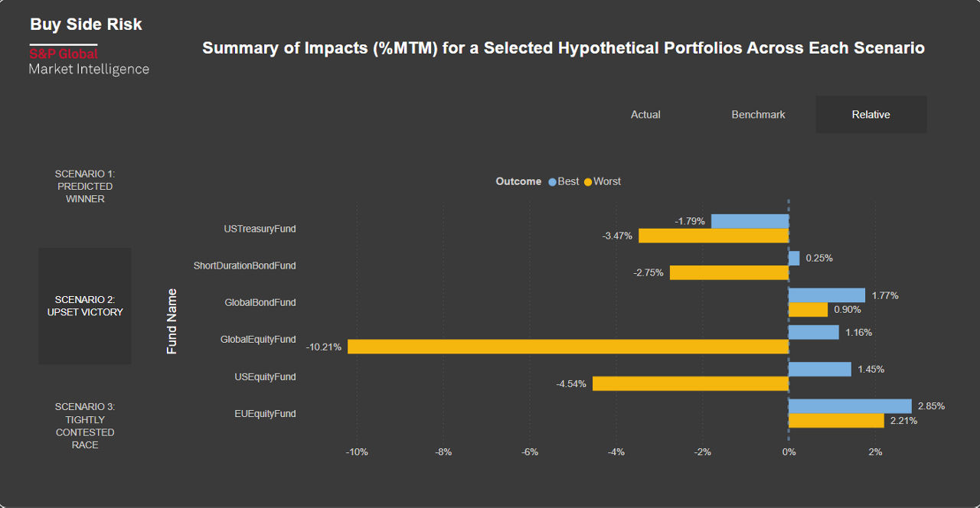980x508 pixels.
Task: Select Scenario 1: Predicted Winner
Action: click(x=85, y=187)
